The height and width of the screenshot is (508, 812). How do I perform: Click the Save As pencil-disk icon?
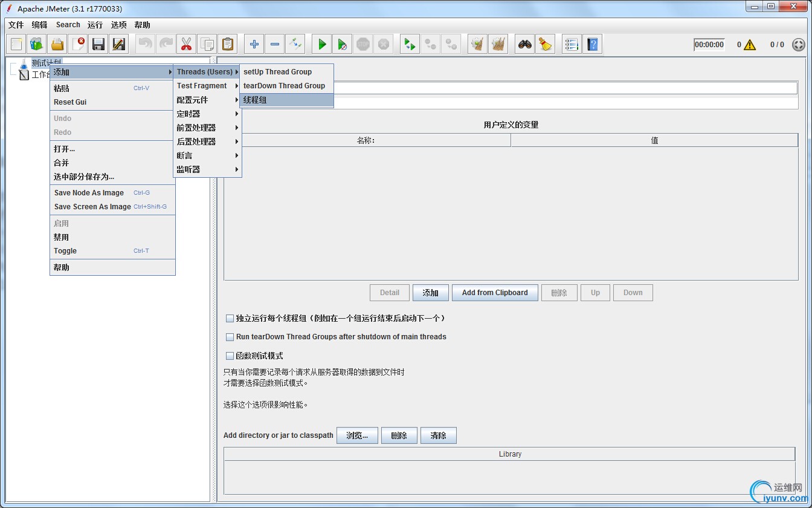(x=119, y=44)
